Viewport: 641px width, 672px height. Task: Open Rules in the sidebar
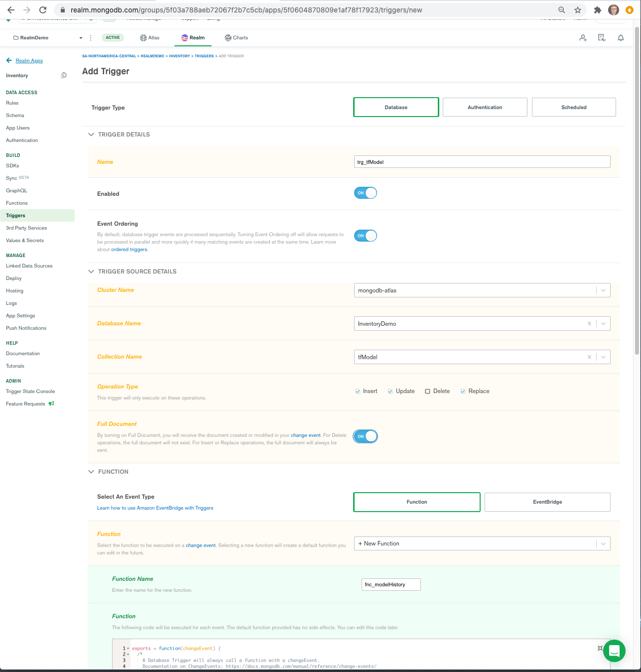(12, 103)
